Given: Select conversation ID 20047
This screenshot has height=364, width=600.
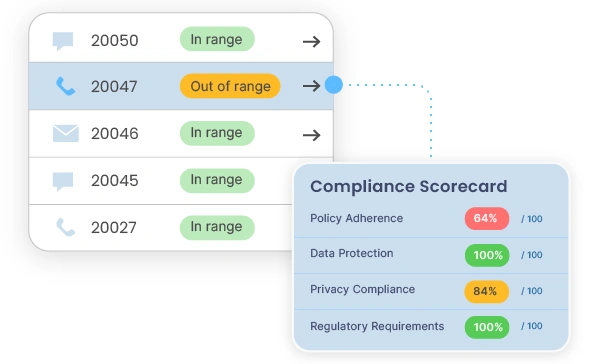Looking at the screenshot, I should click(114, 87).
